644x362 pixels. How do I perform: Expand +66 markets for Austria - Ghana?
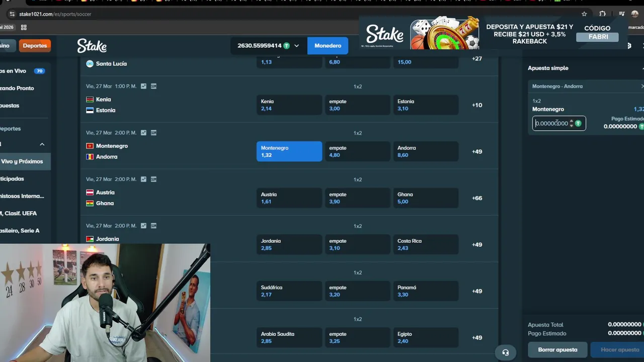click(x=477, y=198)
